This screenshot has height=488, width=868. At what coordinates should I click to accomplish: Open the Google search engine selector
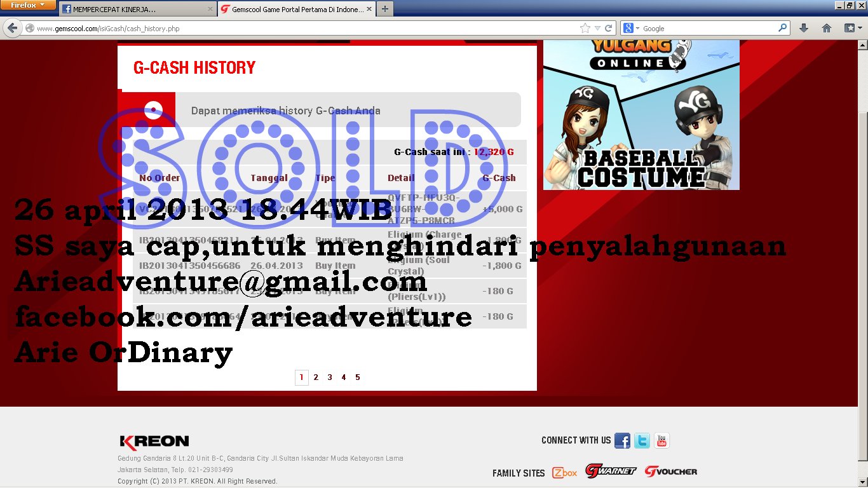point(630,29)
